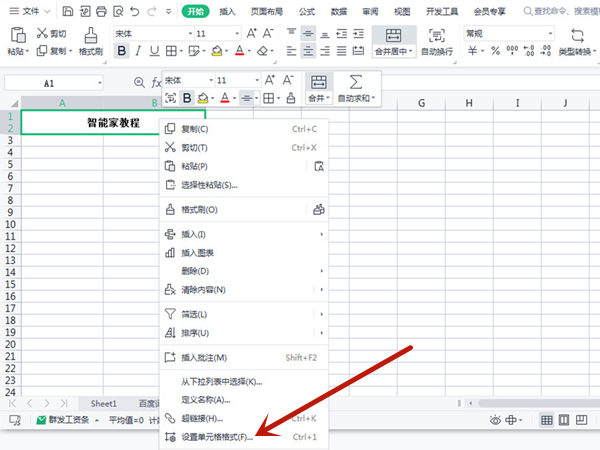
Task: Click the column G header
Action: [x=421, y=103]
